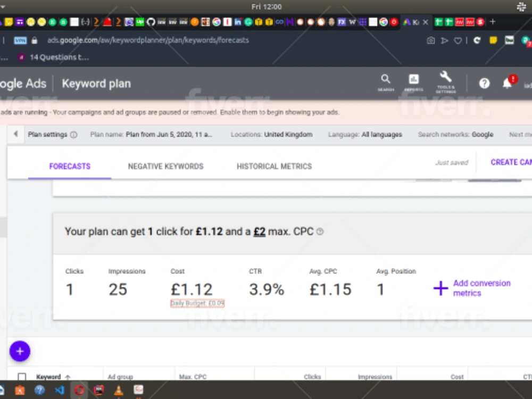
Task: Switch to the Negative Keywords tab
Action: (x=165, y=166)
